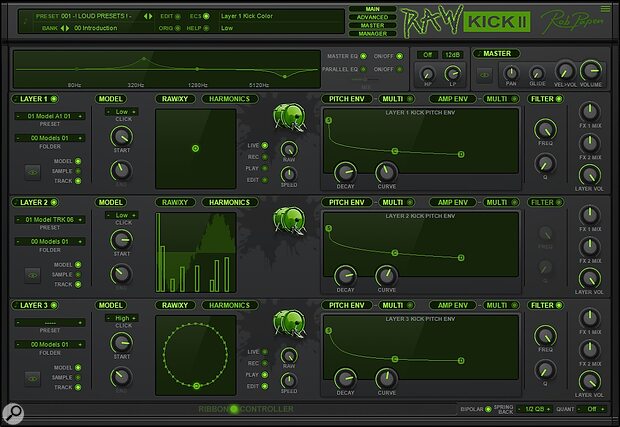Select Layer 1 Harmonics tab
Image resolution: width=620 pixels, height=427 pixels.
(230, 99)
